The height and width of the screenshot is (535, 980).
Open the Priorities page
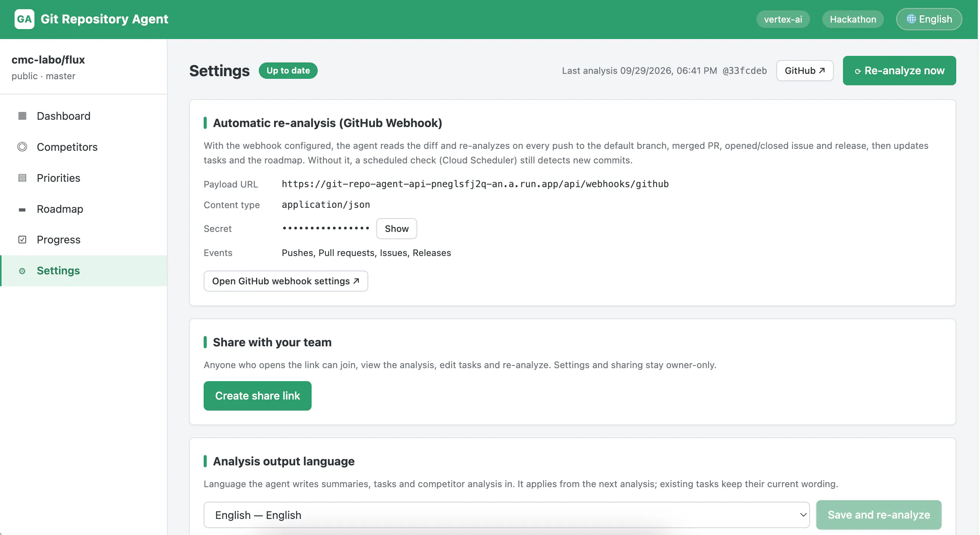pos(83,178)
